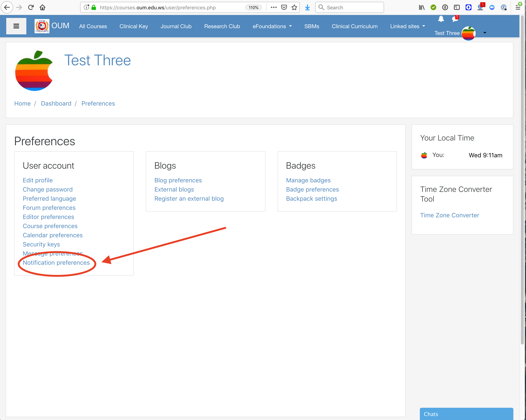Click the Pocket save icon
526x420 pixels.
[284, 7]
